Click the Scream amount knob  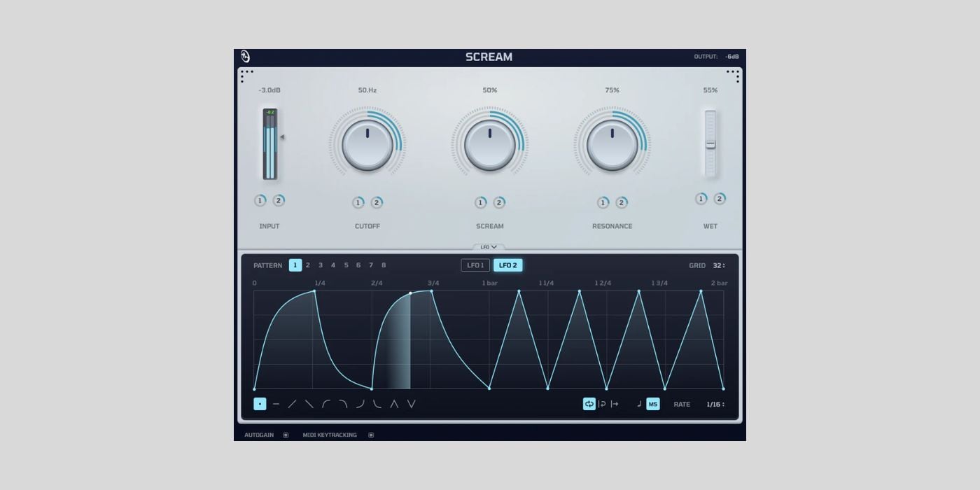coord(490,145)
